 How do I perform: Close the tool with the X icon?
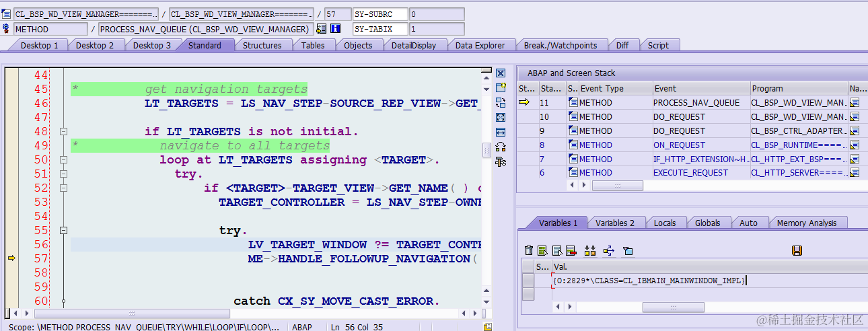click(500, 73)
